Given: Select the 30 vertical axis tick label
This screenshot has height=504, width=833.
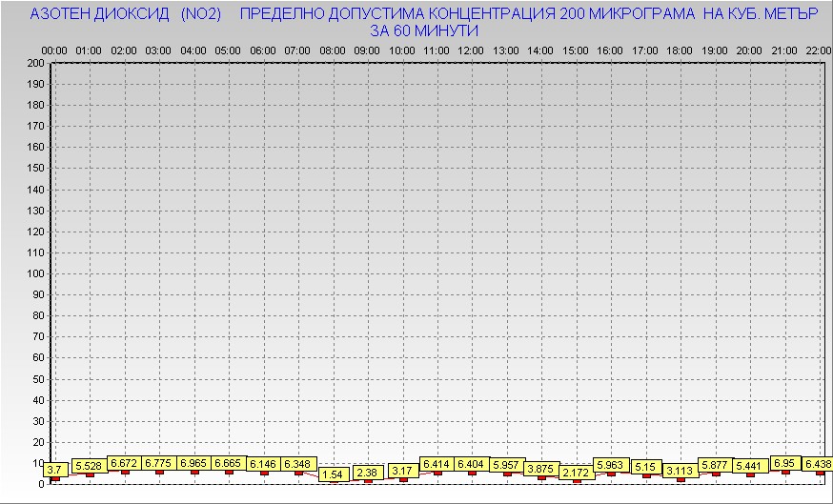Looking at the screenshot, I should click(39, 421).
